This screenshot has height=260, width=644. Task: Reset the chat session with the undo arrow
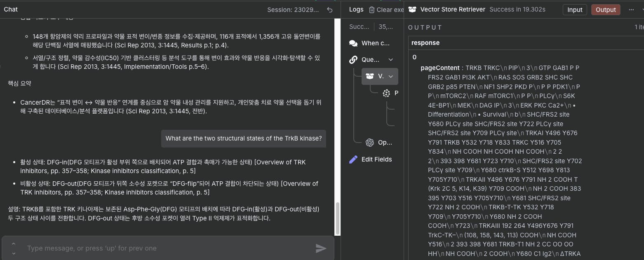[329, 9]
